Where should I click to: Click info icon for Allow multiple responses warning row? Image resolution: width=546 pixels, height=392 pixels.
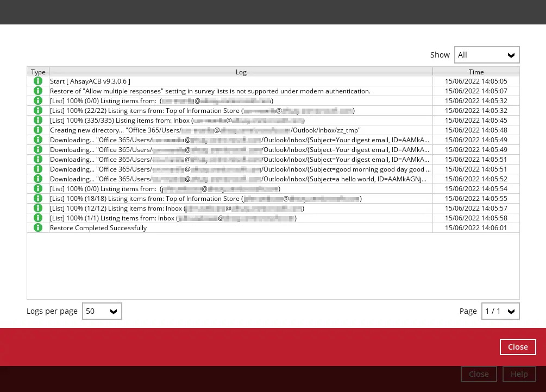click(x=38, y=91)
